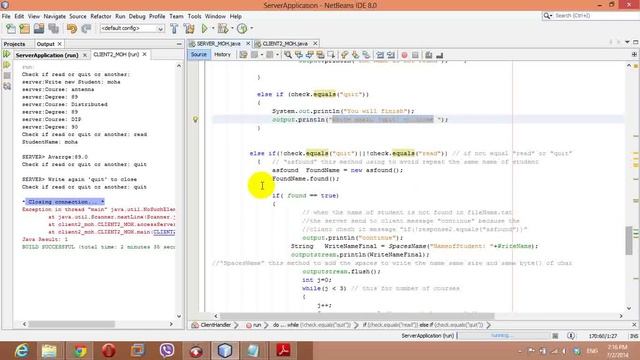Click the Debug Project icon
The height and width of the screenshot is (360, 640).
[223, 29]
